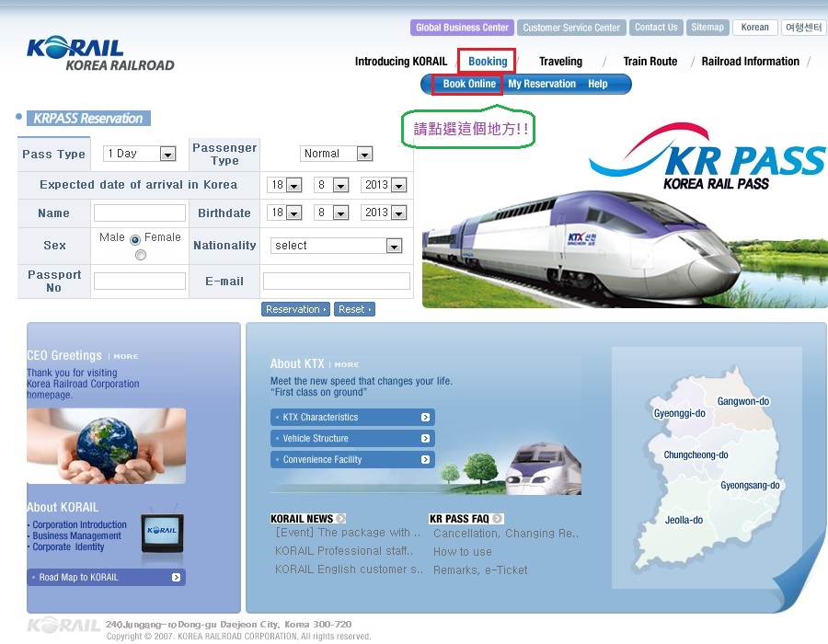
Task: Switch to the Korean language button
Action: point(754,28)
